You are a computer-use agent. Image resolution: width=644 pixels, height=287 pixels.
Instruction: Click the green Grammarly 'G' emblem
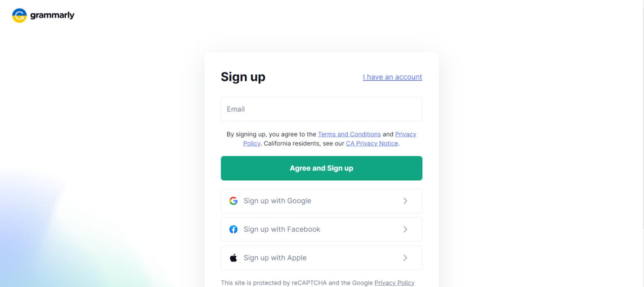tap(19, 16)
